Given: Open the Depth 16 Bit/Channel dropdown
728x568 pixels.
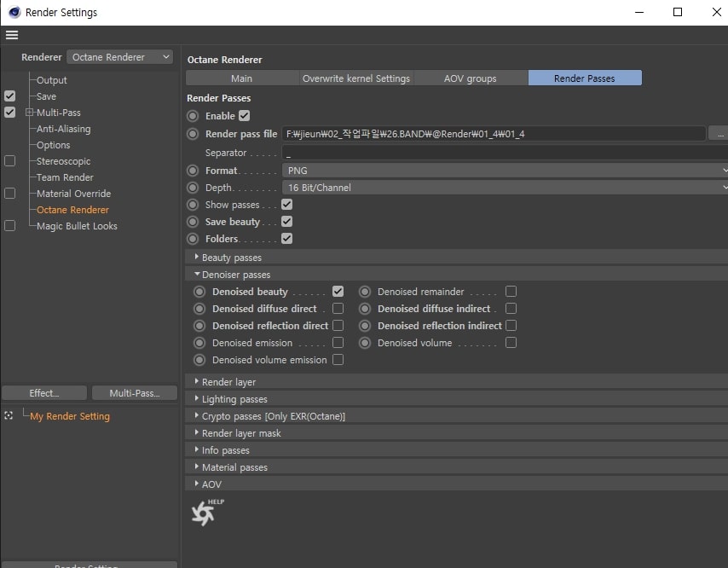Looking at the screenshot, I should (x=505, y=188).
